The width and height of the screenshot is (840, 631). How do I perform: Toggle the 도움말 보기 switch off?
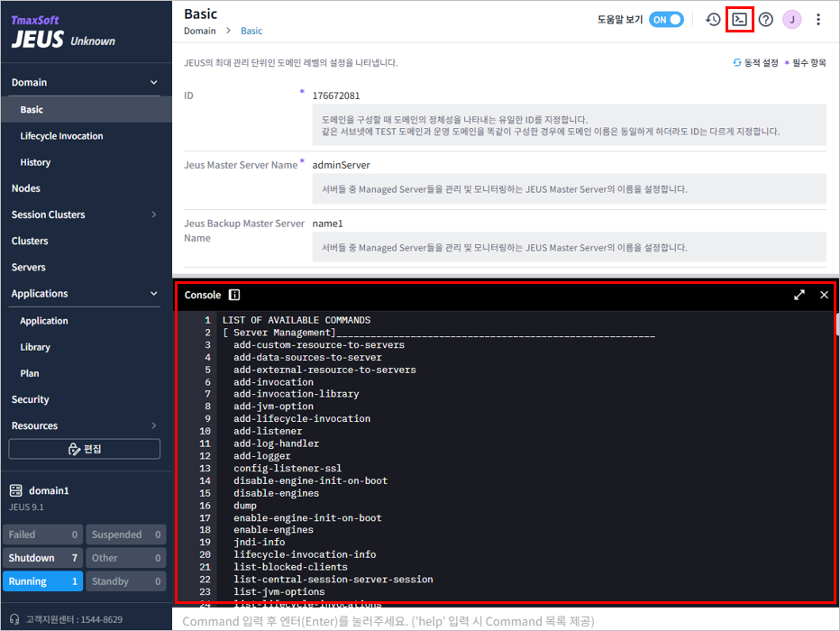[666, 19]
